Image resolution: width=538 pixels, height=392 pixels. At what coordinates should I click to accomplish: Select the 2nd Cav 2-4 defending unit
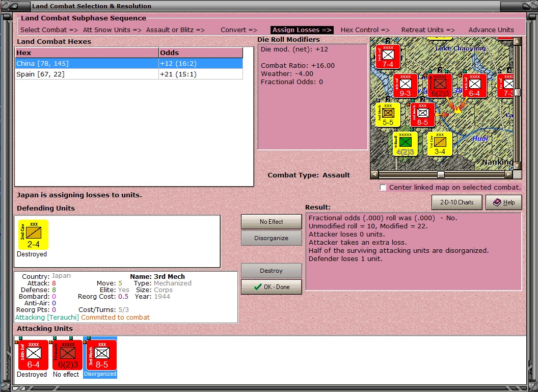click(33, 235)
